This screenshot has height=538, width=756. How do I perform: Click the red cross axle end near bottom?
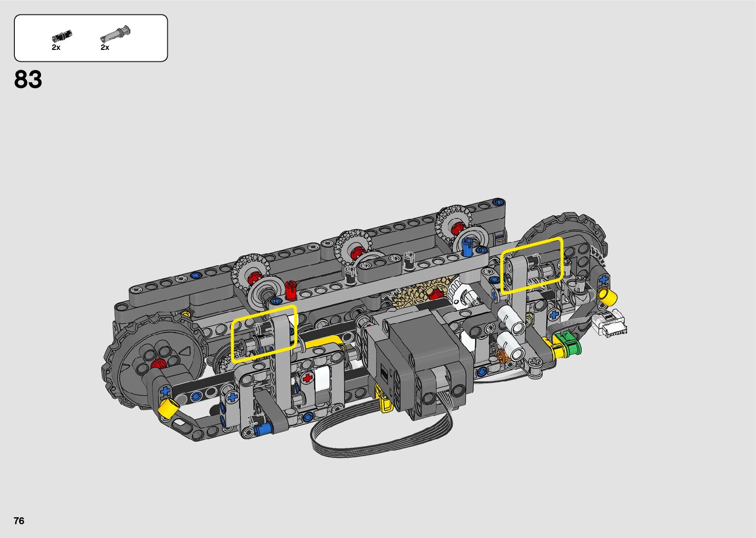[307, 378]
